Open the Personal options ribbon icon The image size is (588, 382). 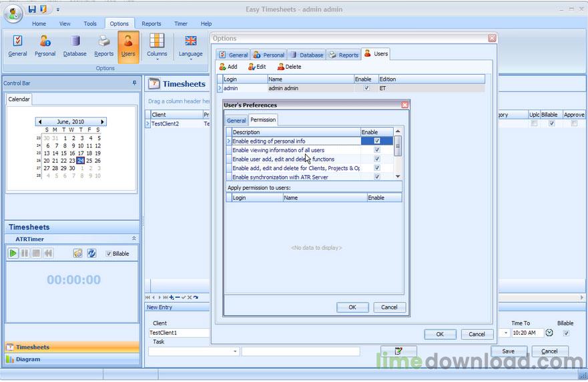point(45,45)
